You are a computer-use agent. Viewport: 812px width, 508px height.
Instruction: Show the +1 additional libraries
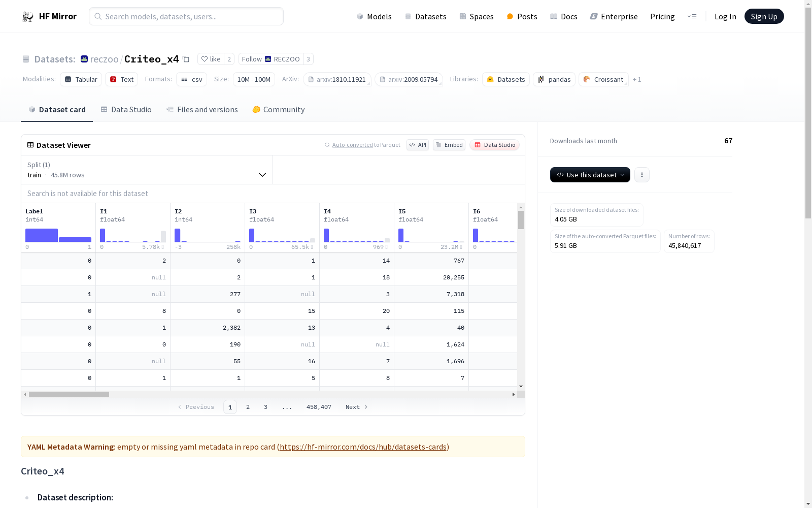pos(637,79)
